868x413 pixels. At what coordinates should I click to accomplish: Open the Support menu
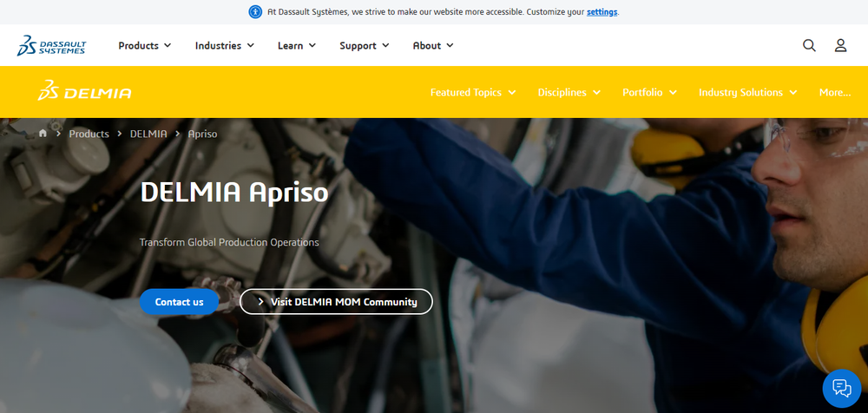[365, 45]
